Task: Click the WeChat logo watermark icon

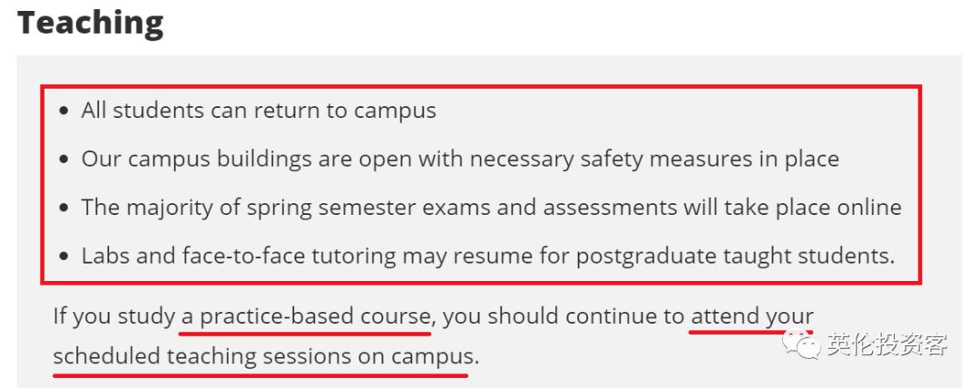Action: pyautogui.click(x=803, y=344)
